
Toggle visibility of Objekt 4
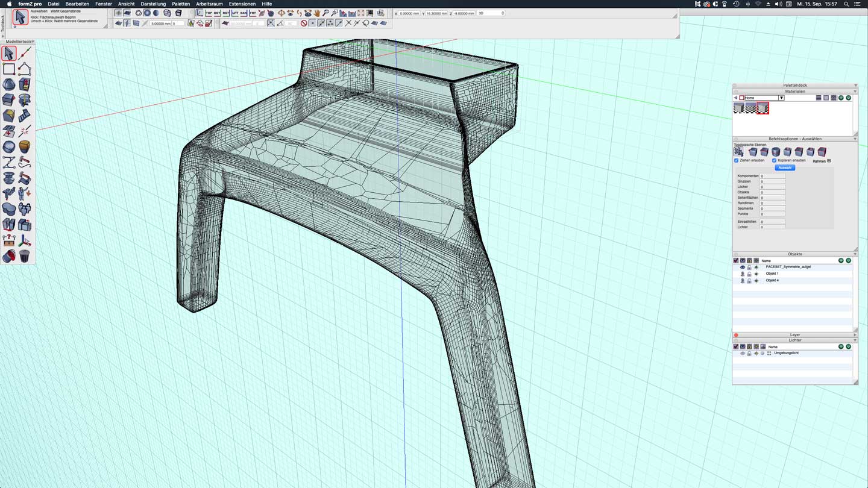click(743, 281)
